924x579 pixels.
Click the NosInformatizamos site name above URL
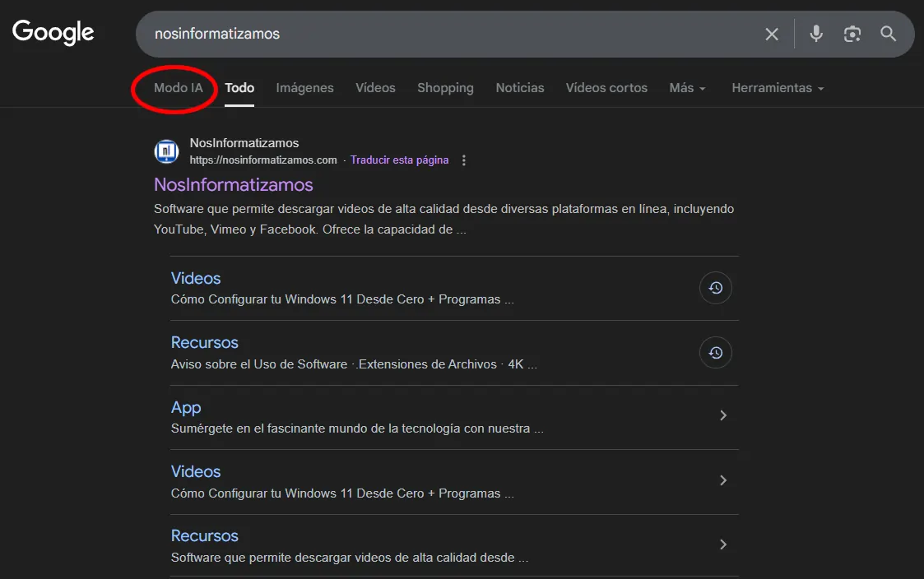[x=244, y=143]
